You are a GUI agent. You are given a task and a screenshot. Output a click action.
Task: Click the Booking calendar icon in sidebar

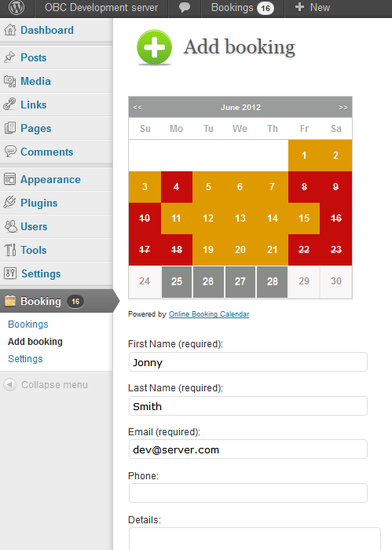(x=10, y=301)
